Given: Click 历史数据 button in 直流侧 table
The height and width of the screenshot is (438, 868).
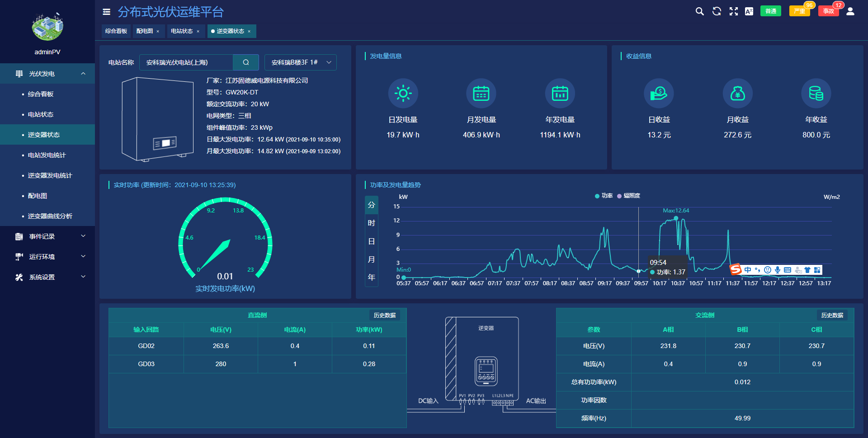Looking at the screenshot, I should click(x=384, y=315).
